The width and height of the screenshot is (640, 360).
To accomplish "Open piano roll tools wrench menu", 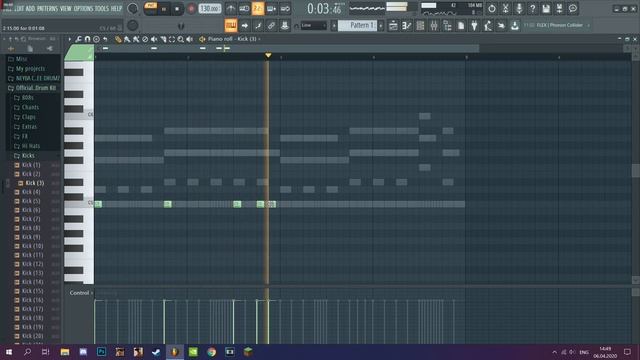I will [x=78, y=39].
